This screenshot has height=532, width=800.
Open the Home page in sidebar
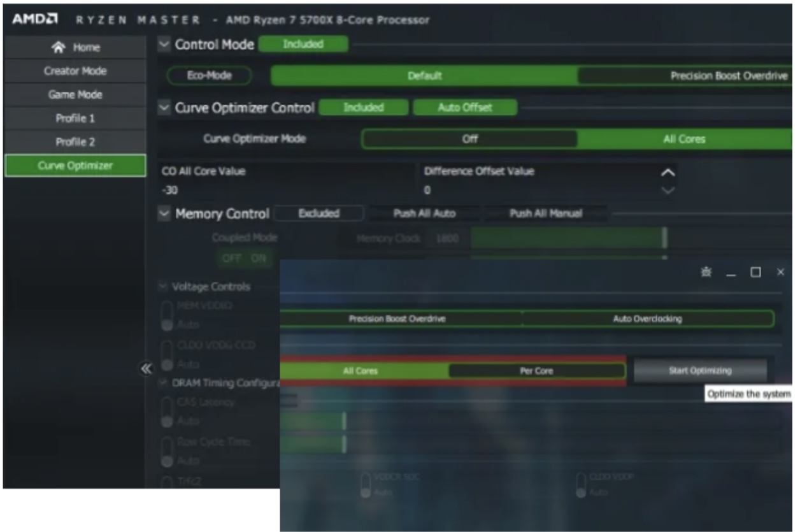75,48
